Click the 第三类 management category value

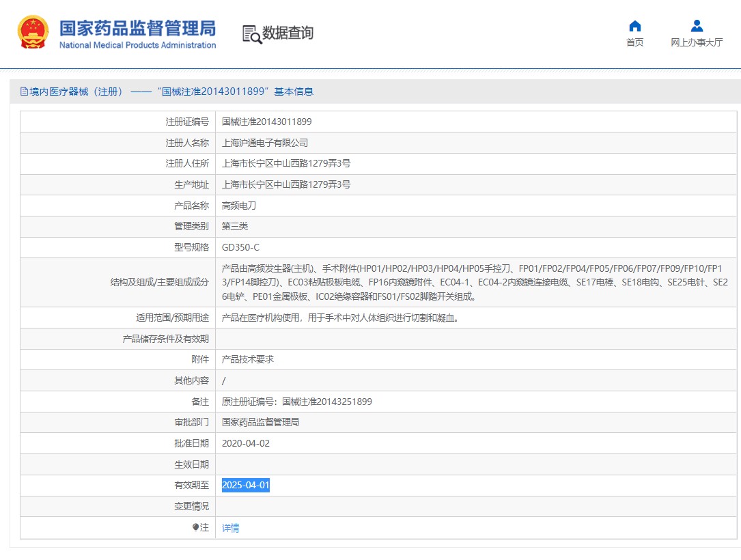[235, 226]
